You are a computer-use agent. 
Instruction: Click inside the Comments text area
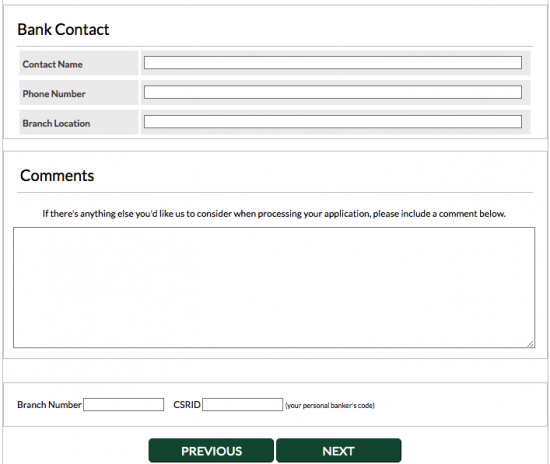(x=274, y=287)
